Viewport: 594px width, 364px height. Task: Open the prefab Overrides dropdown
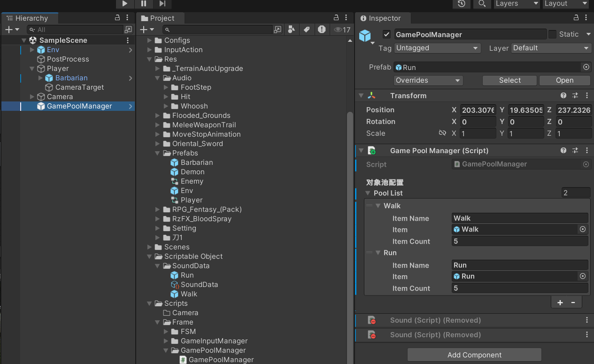coord(429,80)
